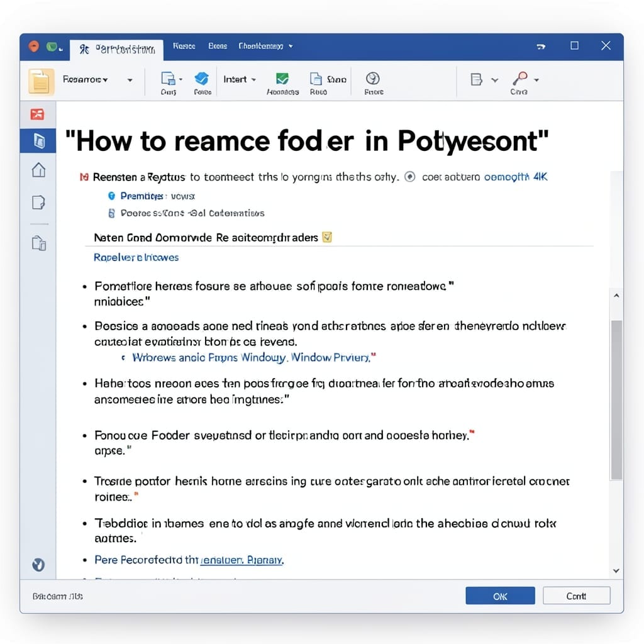The image size is (644, 644).
Task: Click the green icon in the title bar
Action: pyautogui.click(x=52, y=47)
